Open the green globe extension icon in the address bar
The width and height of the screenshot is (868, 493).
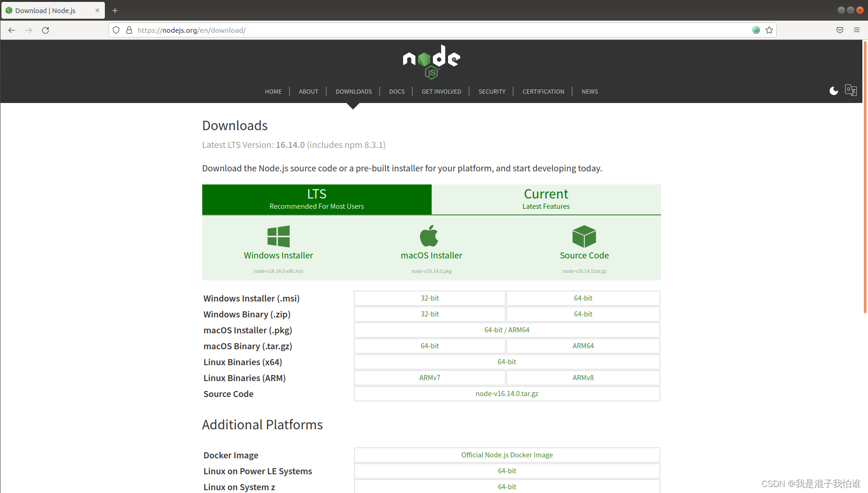[x=756, y=30]
